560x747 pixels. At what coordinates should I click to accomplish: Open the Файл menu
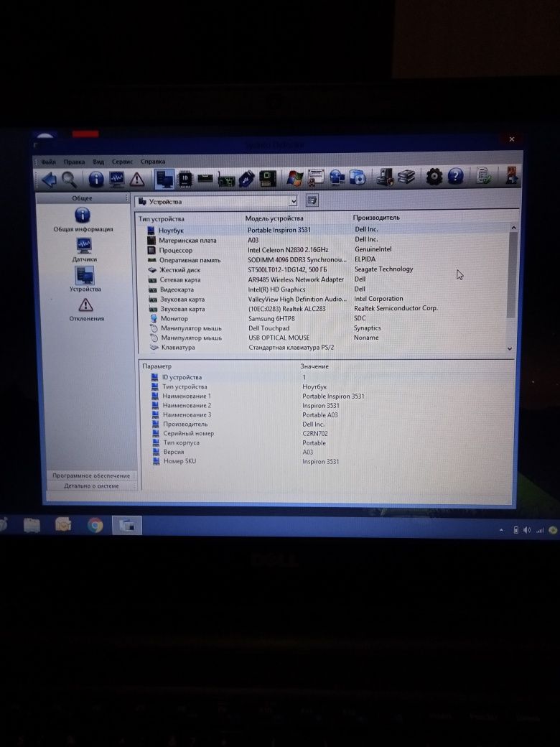(49, 162)
